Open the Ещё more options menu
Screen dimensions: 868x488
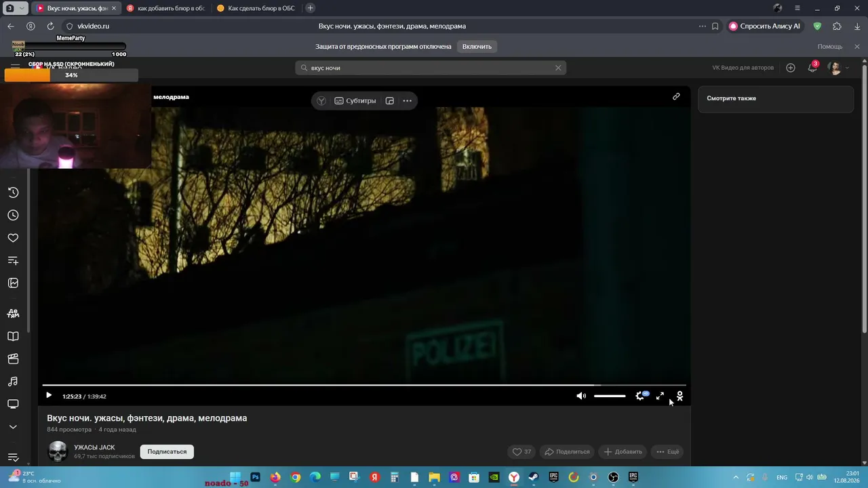tap(667, 451)
